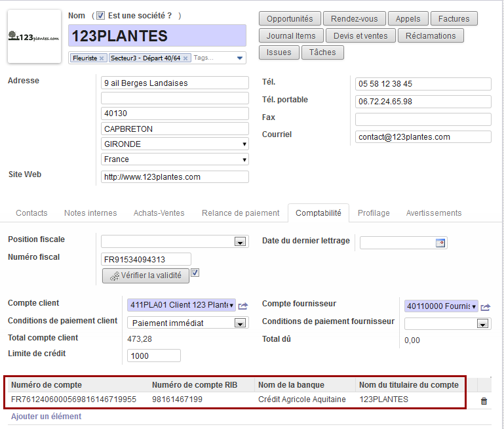
Task: Open the Journal Items button
Action: coord(291,35)
